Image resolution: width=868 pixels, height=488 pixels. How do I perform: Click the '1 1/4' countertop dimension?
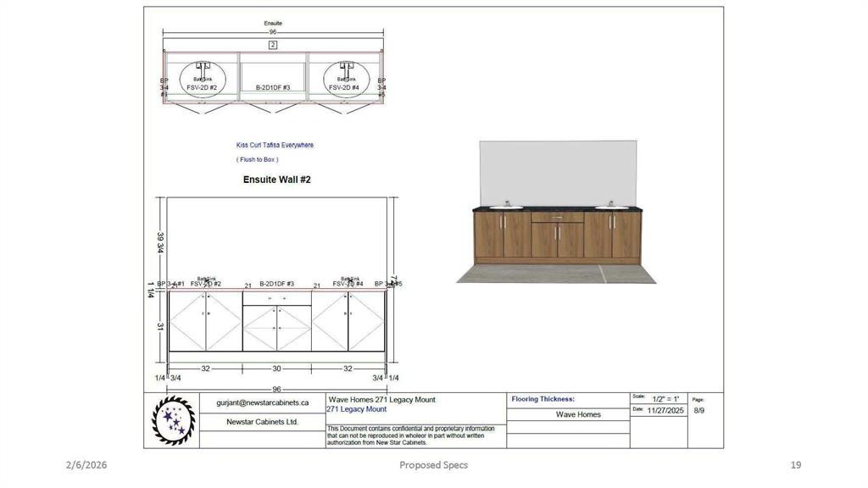151,290
